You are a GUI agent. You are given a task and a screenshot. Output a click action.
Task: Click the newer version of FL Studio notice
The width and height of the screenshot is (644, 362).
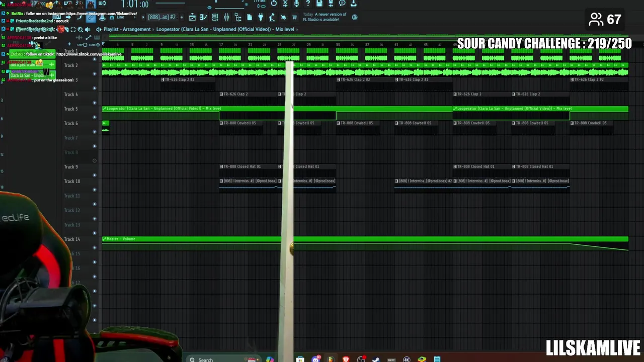(x=325, y=17)
